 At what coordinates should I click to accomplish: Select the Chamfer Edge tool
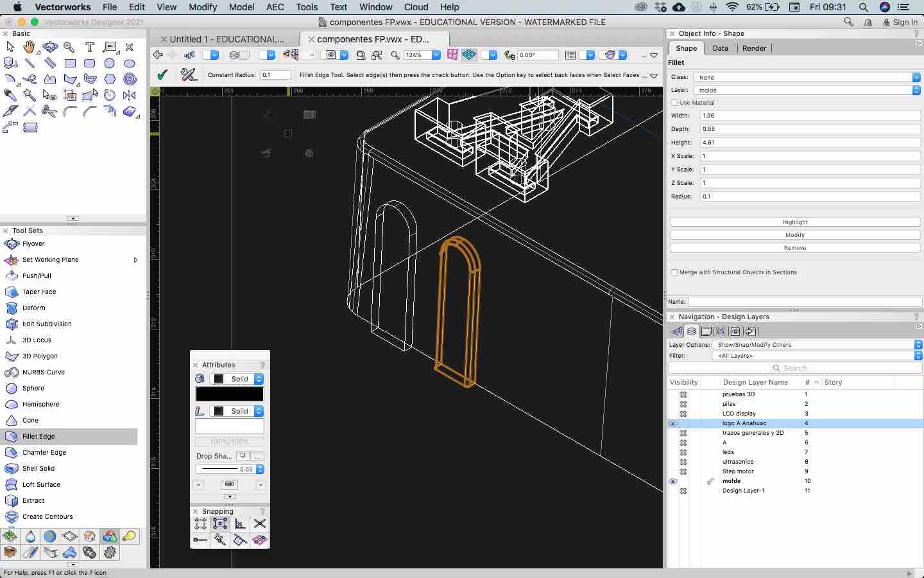[44, 452]
